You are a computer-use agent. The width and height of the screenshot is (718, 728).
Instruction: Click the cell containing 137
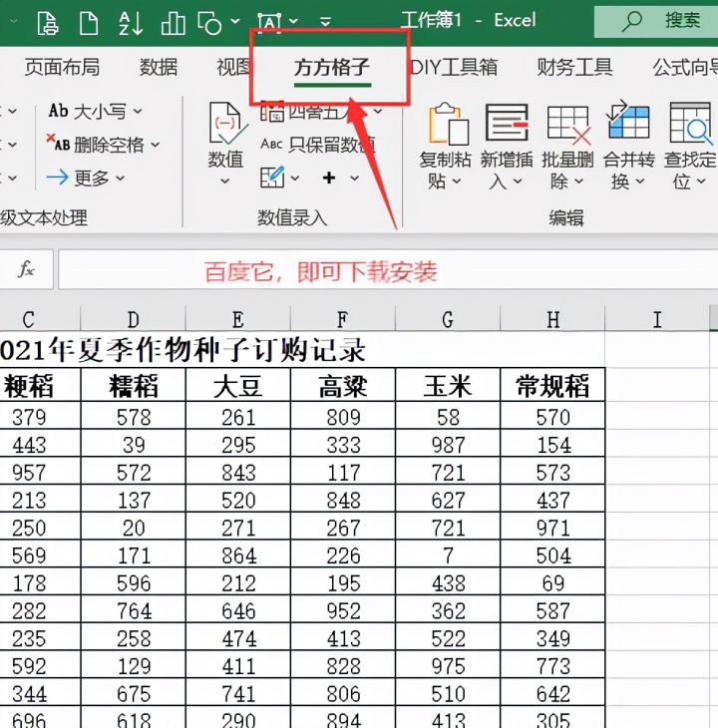pos(134,499)
